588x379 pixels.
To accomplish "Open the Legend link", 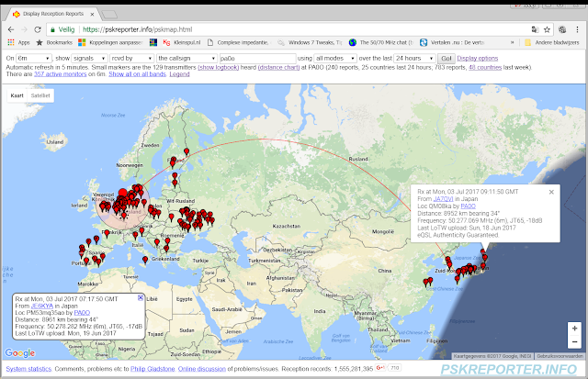I will pyautogui.click(x=179, y=74).
